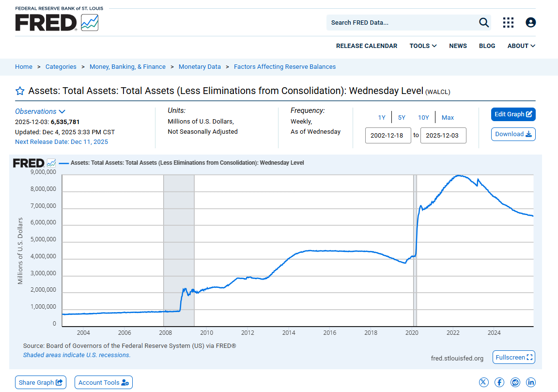Open Factors Affecting Reserve Balances breadcrumb
The image size is (558, 392).
(285, 66)
